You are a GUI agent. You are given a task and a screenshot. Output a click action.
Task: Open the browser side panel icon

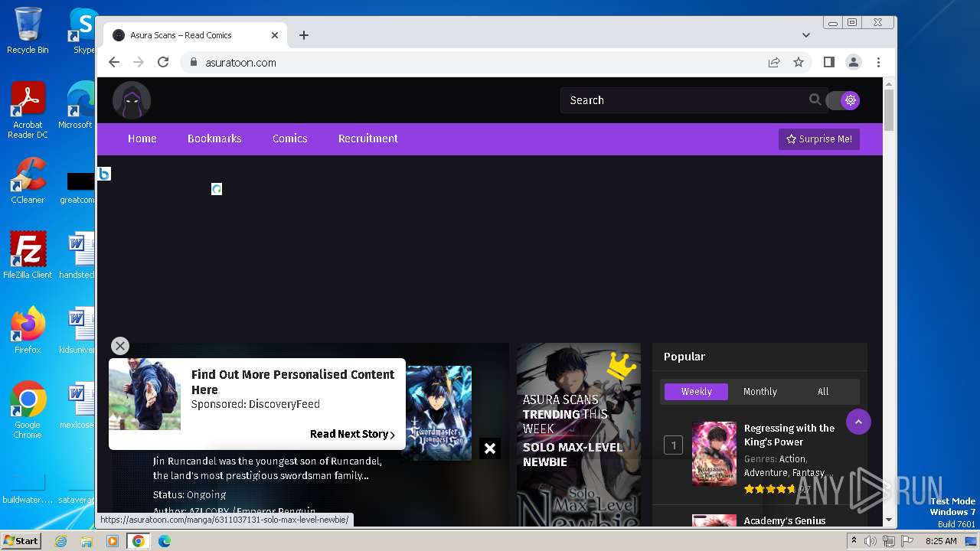tap(829, 63)
